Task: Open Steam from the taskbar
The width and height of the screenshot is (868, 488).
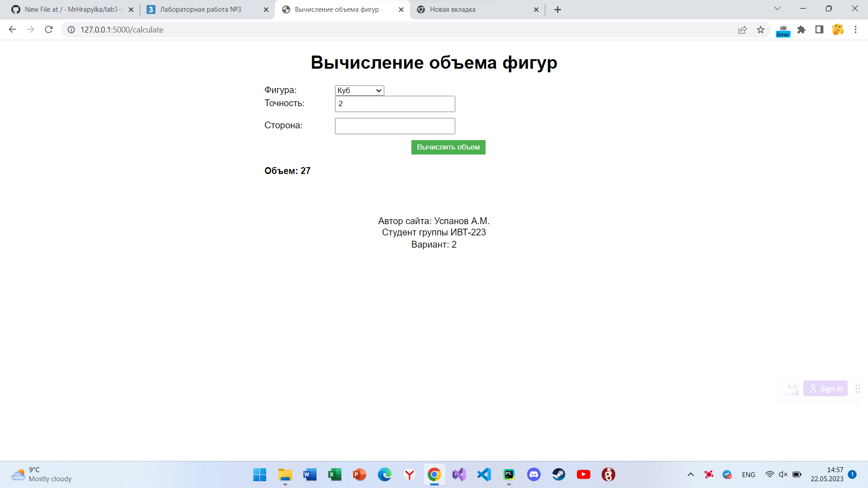Action: point(559,474)
